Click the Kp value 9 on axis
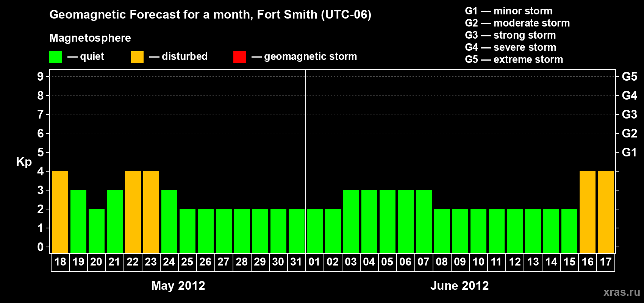The width and height of the screenshot is (644, 303). (41, 77)
